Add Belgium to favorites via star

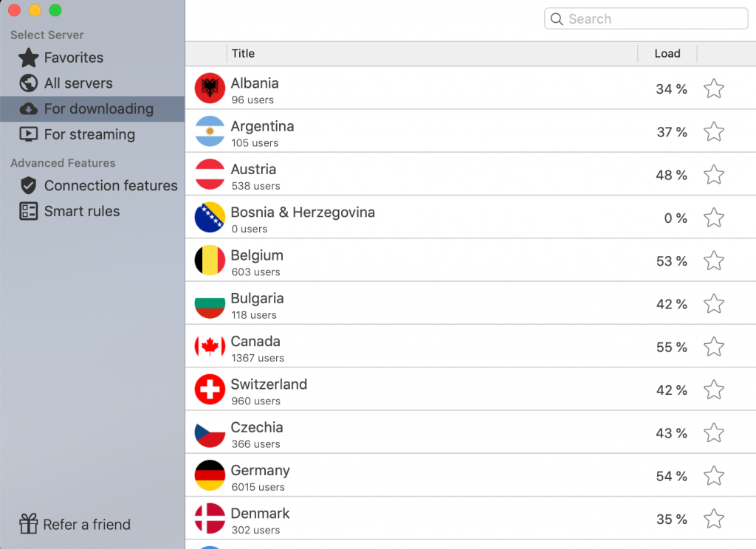pos(714,260)
